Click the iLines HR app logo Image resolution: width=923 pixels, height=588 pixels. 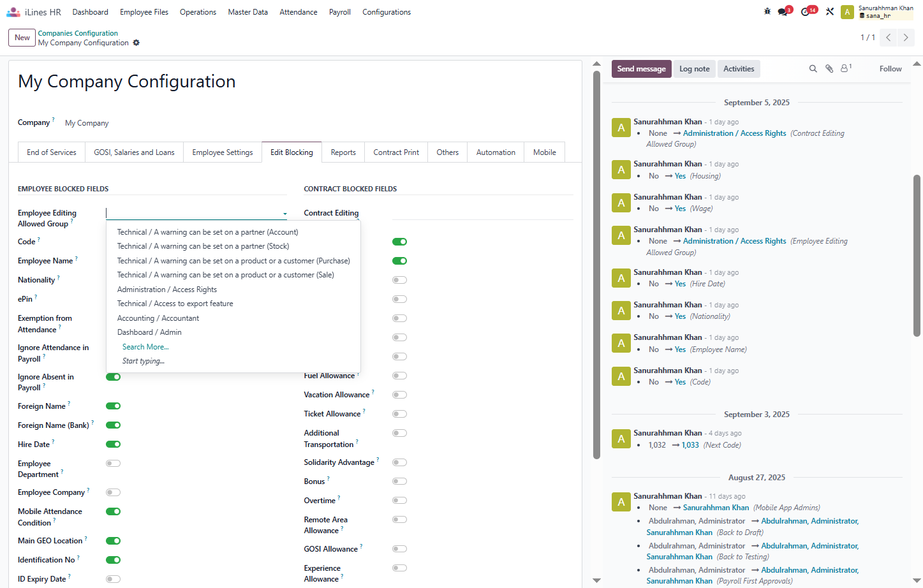pyautogui.click(x=13, y=12)
